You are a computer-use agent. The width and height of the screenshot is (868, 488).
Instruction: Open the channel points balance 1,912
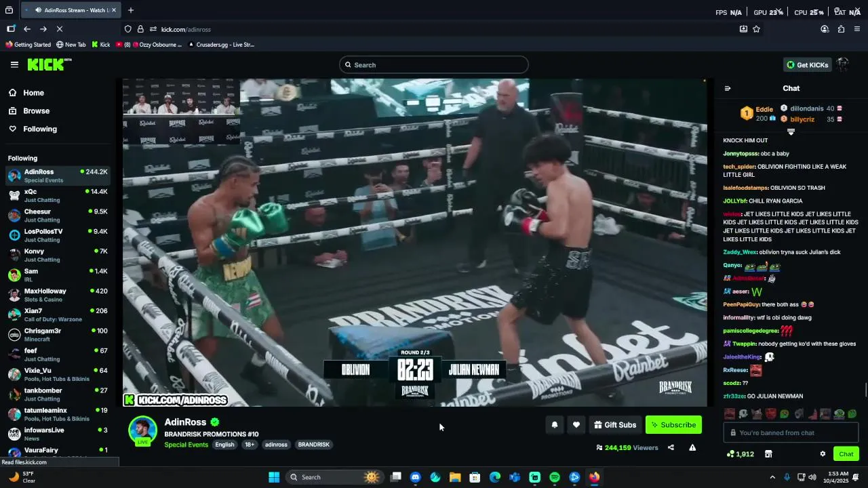point(740,454)
